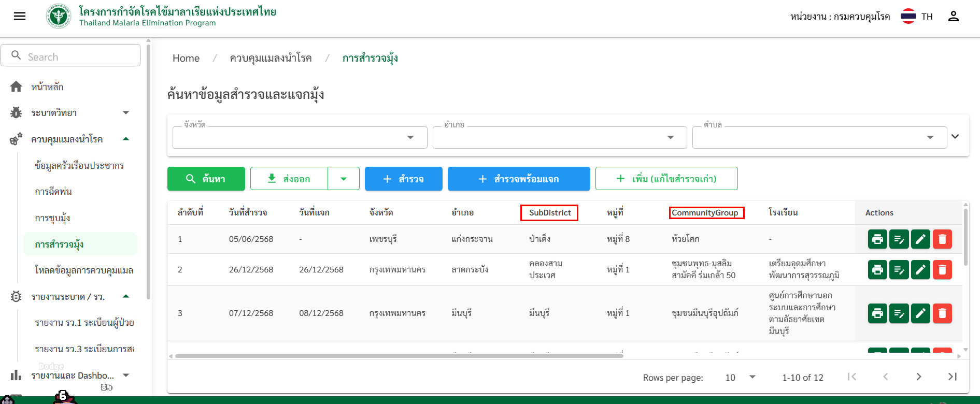Open the จังหวัด province dropdown

tap(300, 137)
